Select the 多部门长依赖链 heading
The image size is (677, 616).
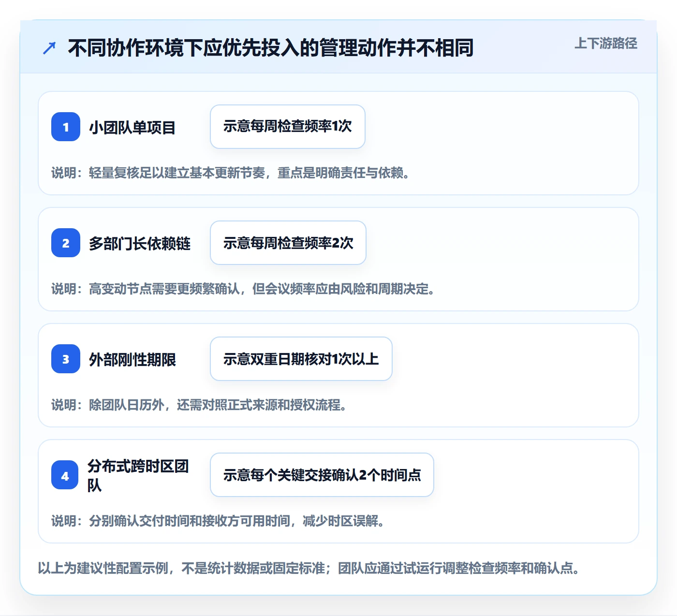point(140,244)
